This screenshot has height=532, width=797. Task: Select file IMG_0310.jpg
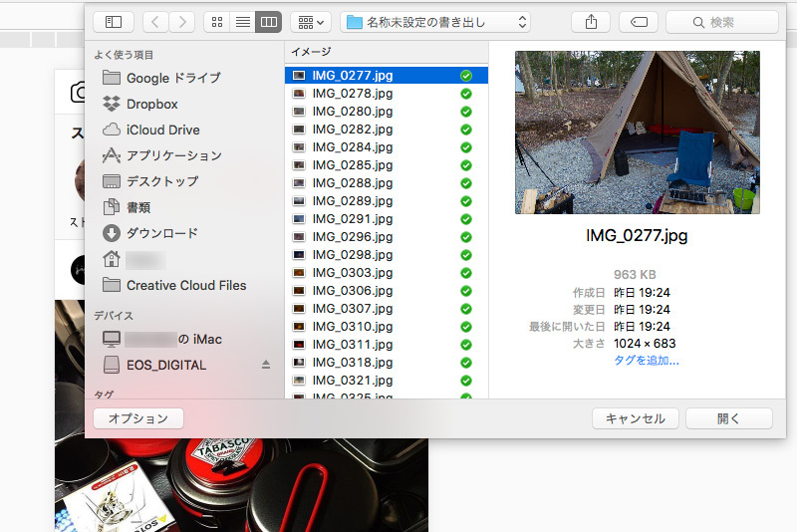pyautogui.click(x=387, y=326)
